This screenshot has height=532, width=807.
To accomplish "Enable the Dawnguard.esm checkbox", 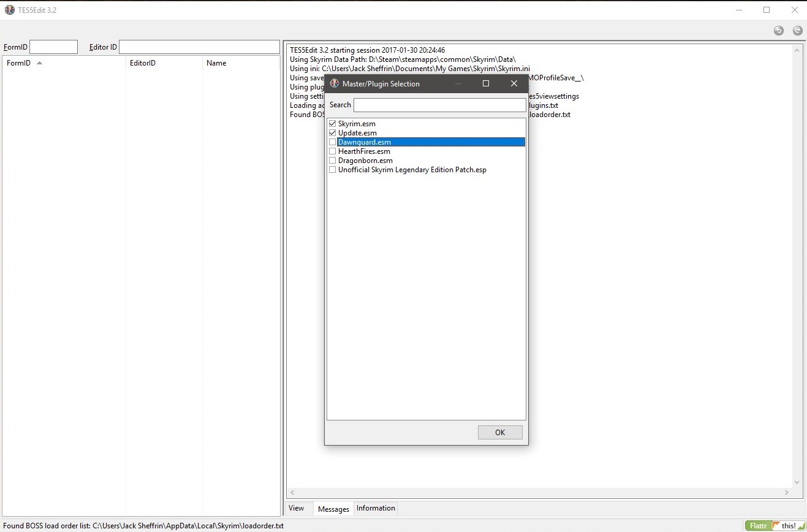I will click(333, 142).
